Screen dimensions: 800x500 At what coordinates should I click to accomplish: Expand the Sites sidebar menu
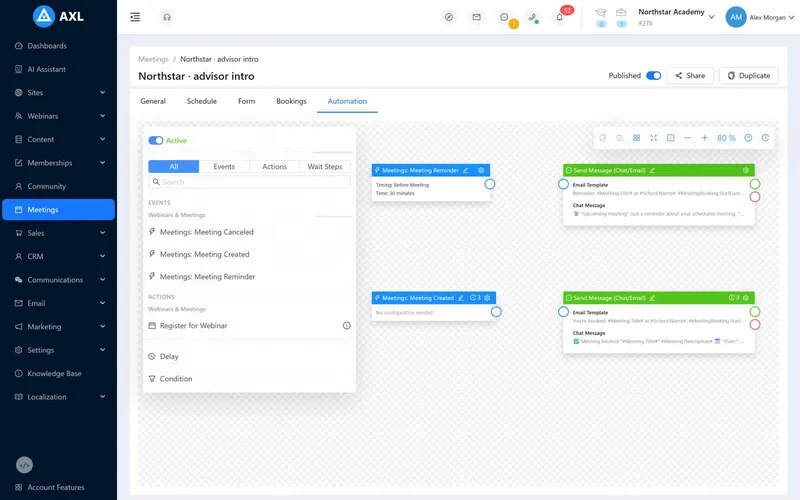[59, 92]
